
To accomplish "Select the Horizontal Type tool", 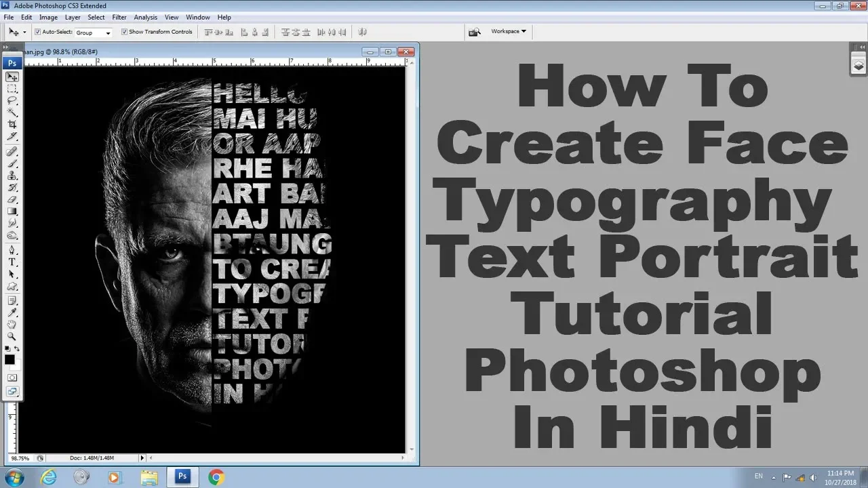I will (12, 262).
